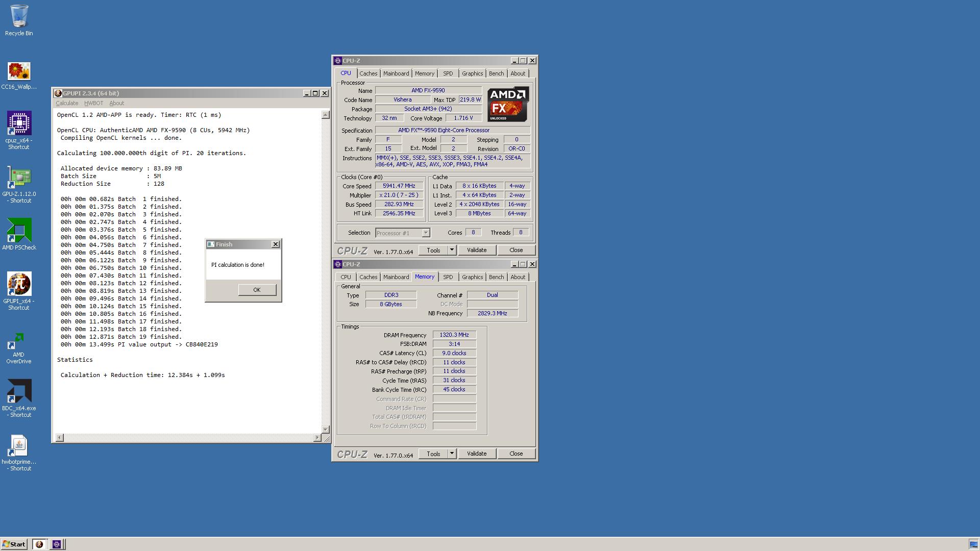Click the show desktop icon in system tray
The width and height of the screenshot is (980, 551).
click(973, 544)
